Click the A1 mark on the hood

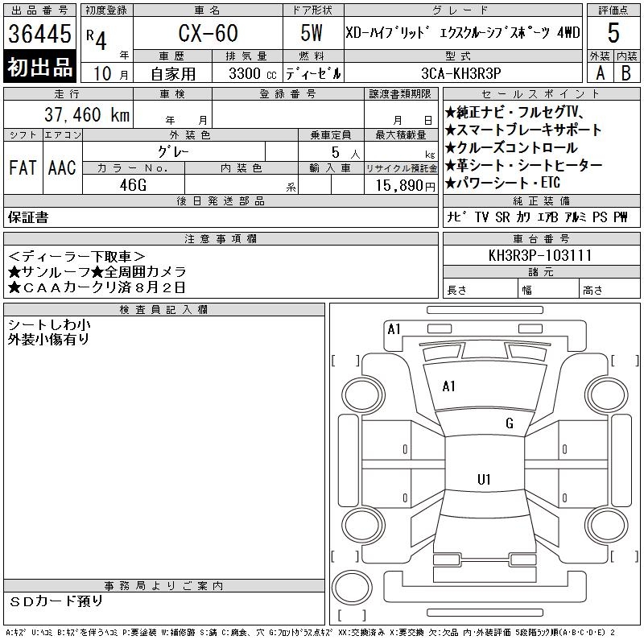pyautogui.click(x=448, y=386)
